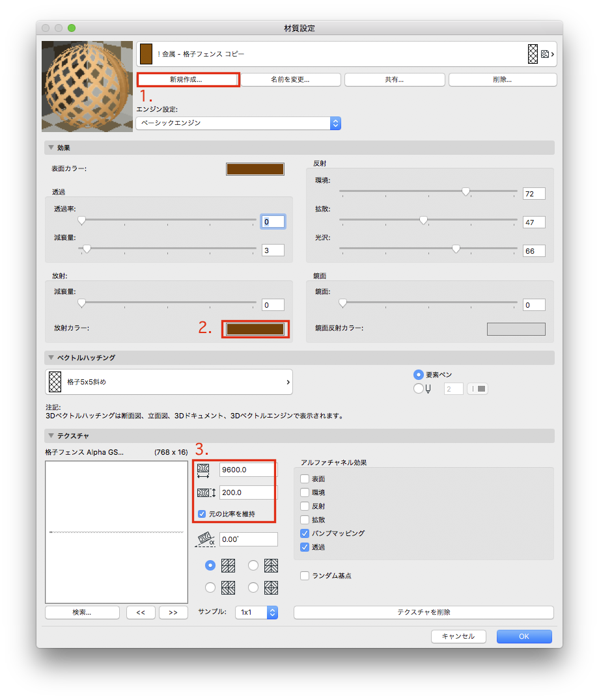The image size is (599, 700).
Task: Click the pen color preview box
Action: 477,389
